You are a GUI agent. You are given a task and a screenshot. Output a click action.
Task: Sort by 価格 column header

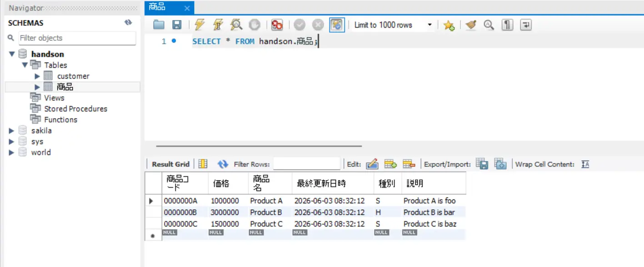[228, 183]
